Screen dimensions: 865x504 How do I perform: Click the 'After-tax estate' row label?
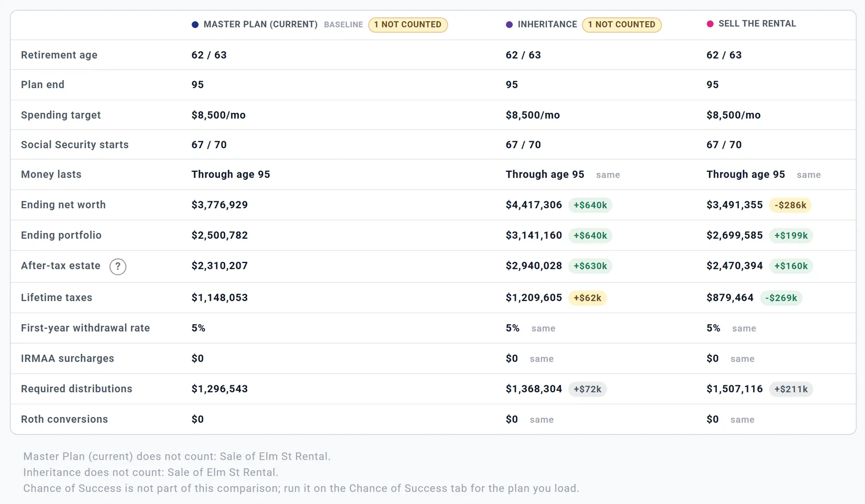click(61, 266)
